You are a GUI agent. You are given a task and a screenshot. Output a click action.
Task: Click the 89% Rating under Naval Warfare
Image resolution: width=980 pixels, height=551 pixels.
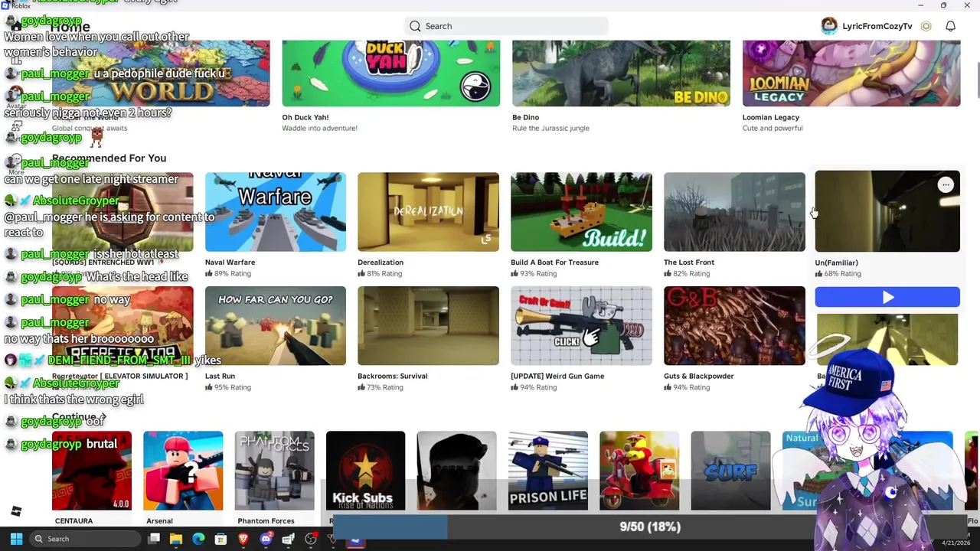coord(228,273)
